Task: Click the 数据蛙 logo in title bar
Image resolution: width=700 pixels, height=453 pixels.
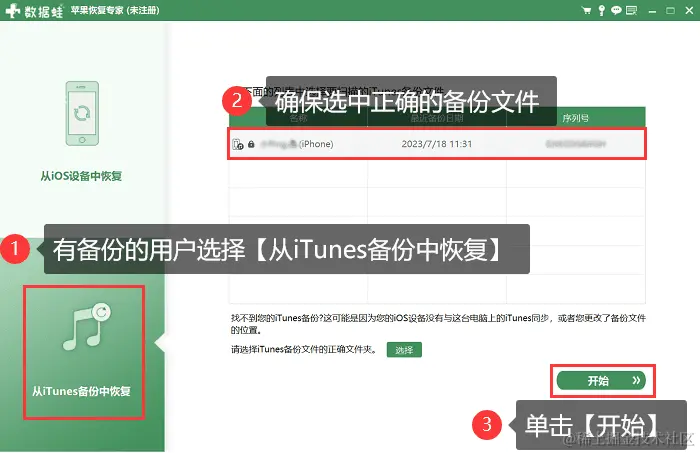Action: (x=34, y=10)
